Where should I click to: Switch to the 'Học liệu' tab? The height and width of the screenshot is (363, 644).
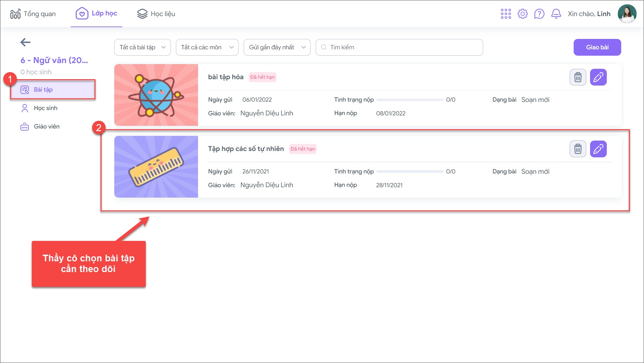(156, 14)
